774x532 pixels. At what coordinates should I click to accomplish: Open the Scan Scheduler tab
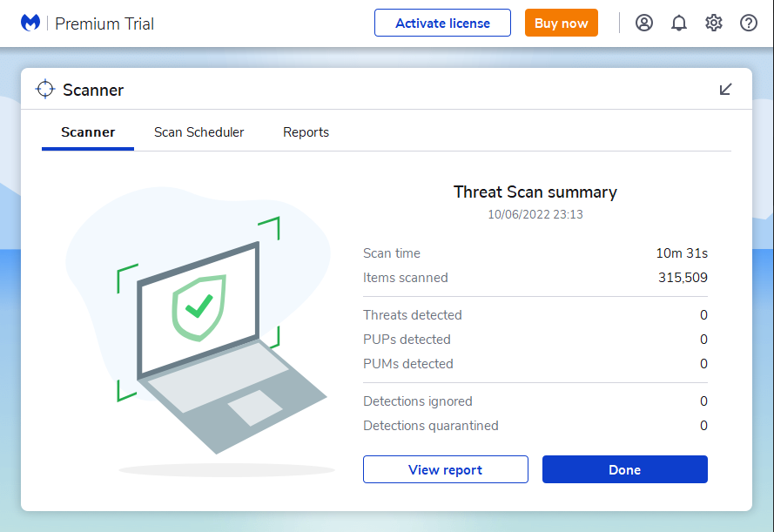coord(199,132)
